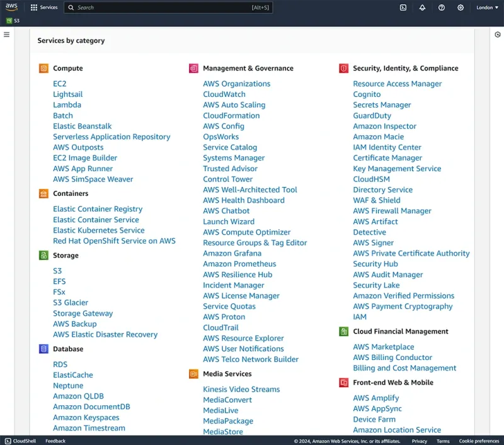Open the Help question mark icon
Viewport: 504px width, 445px height.
pyautogui.click(x=442, y=8)
